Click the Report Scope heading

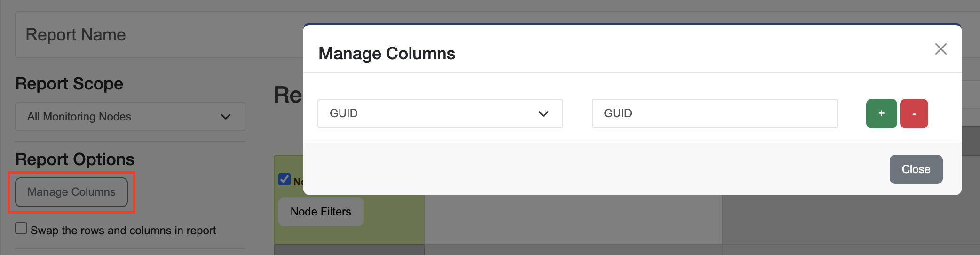pyautogui.click(x=69, y=84)
